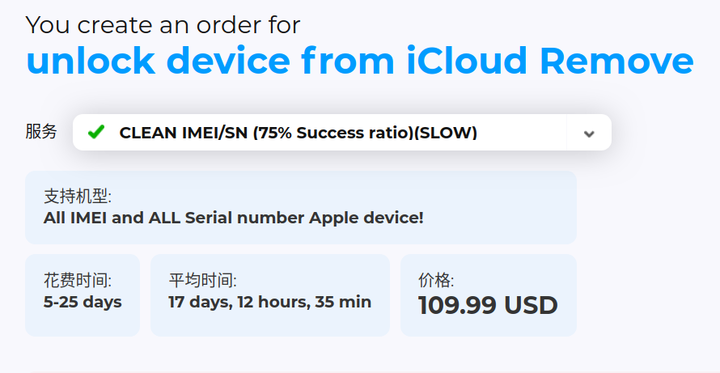Click the 支持机型 supported models label
This screenshot has width=720, height=373.
pos(78,197)
